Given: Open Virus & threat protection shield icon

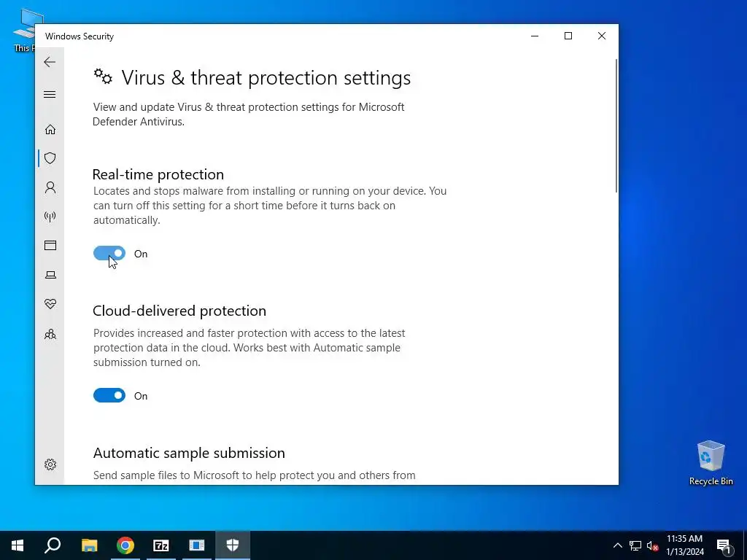Looking at the screenshot, I should 50,158.
